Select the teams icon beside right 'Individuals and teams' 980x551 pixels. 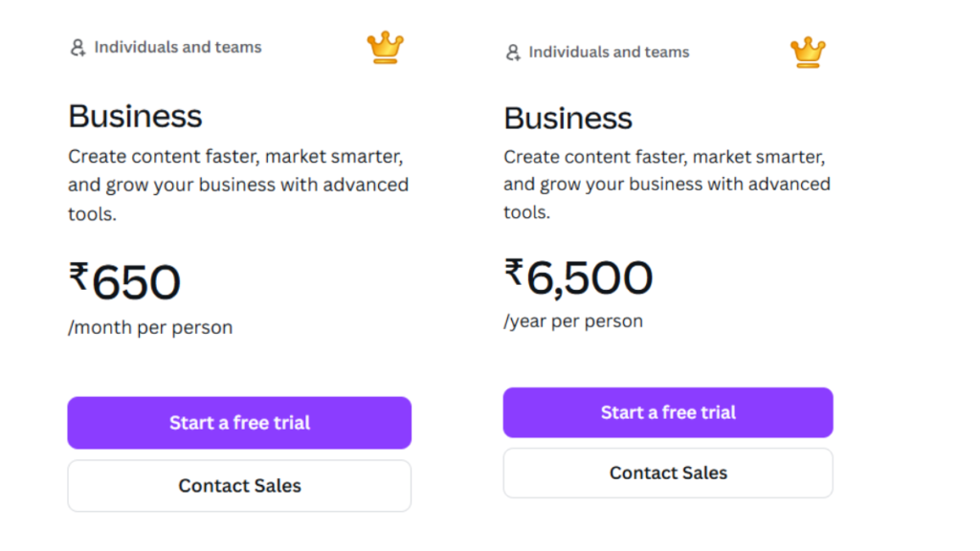[512, 52]
